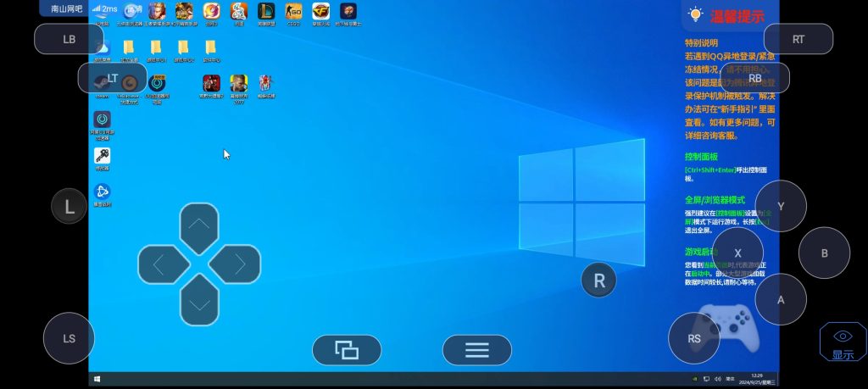Viewport: 868px width, 389px height.
Task: Click the light bulb 温馨提示 icon
Action: [695, 15]
